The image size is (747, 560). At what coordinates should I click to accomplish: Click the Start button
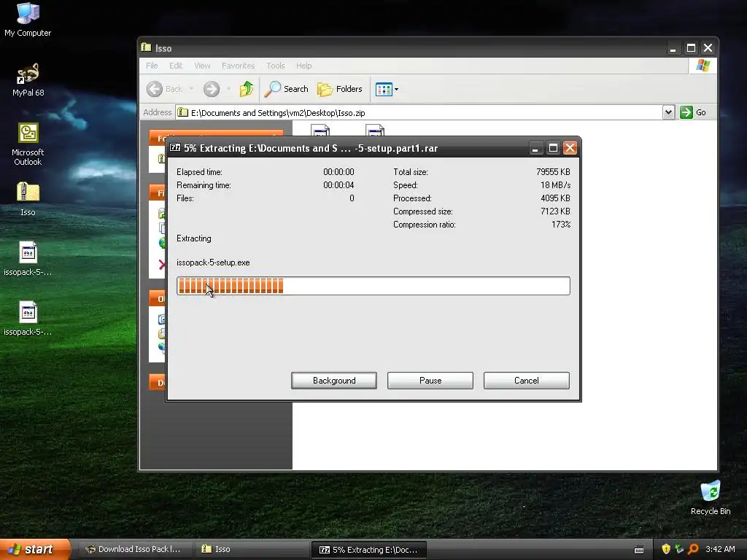point(34,549)
